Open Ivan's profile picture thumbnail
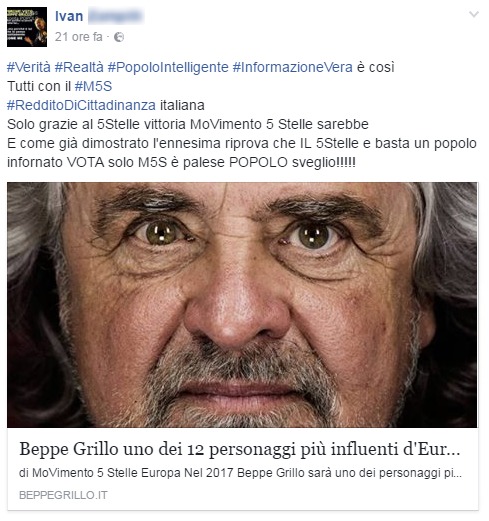Image resolution: width=489 pixels, height=521 pixels. (x=27, y=27)
